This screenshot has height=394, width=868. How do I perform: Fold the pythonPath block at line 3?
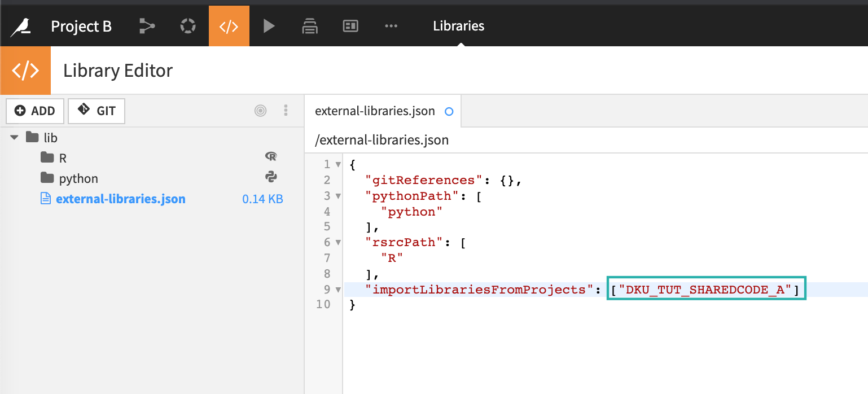[x=338, y=196]
